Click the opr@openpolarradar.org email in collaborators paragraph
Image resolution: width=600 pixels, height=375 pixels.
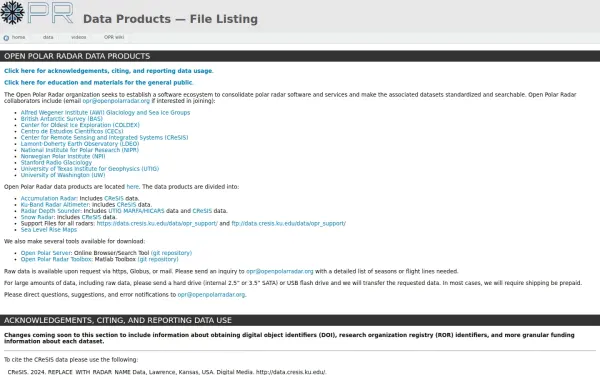(116, 101)
